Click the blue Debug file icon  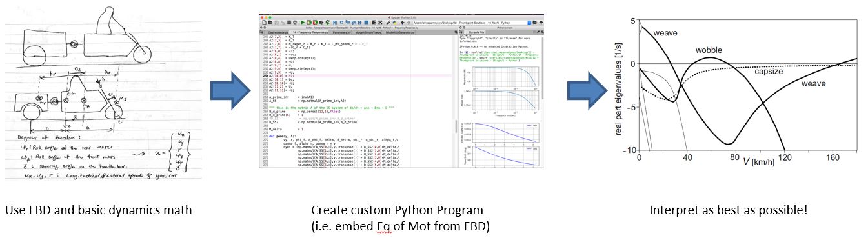[x=334, y=23]
